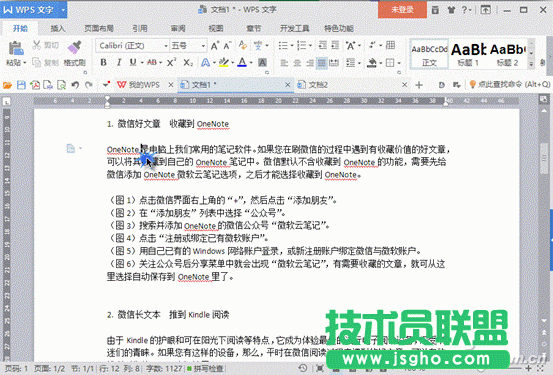Open the WPS 文字 application menu dropdown
553x375 pixels.
(63, 10)
